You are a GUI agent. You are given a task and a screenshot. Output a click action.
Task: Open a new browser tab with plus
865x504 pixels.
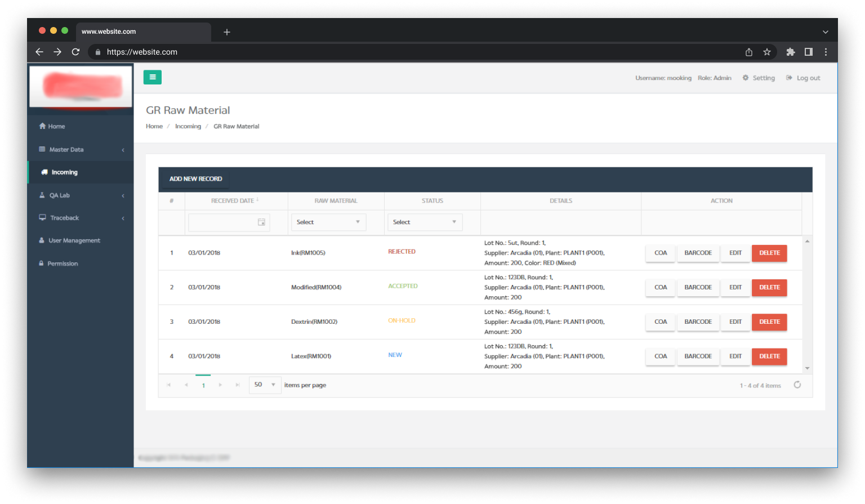[227, 32]
